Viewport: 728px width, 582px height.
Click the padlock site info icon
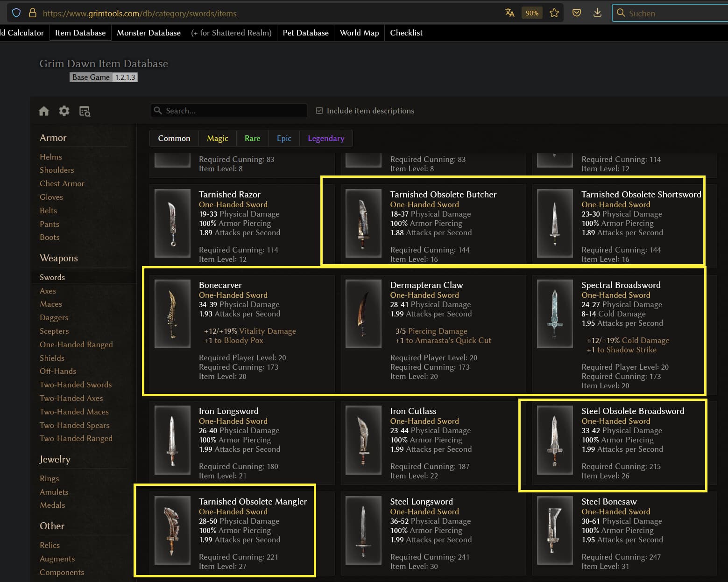(x=33, y=13)
